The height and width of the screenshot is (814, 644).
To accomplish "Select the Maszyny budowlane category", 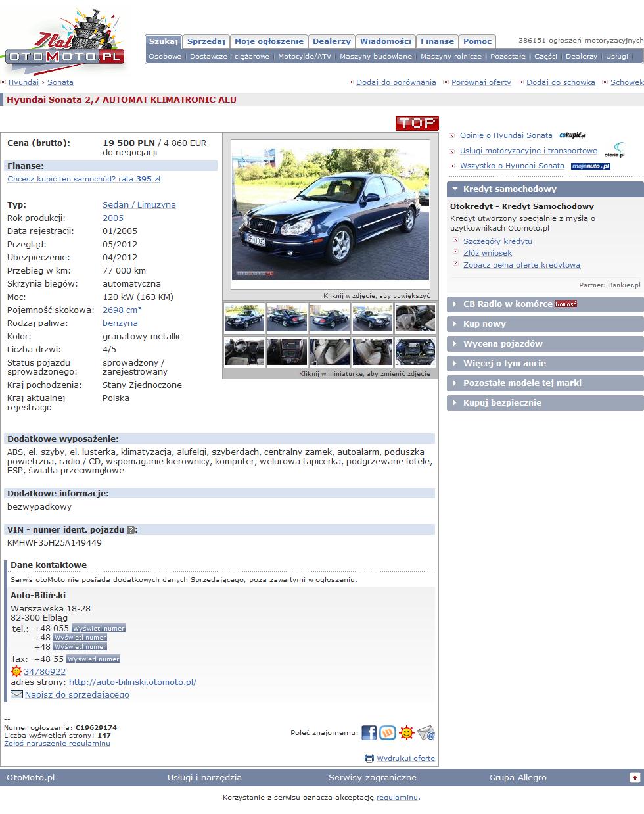I will [376, 57].
